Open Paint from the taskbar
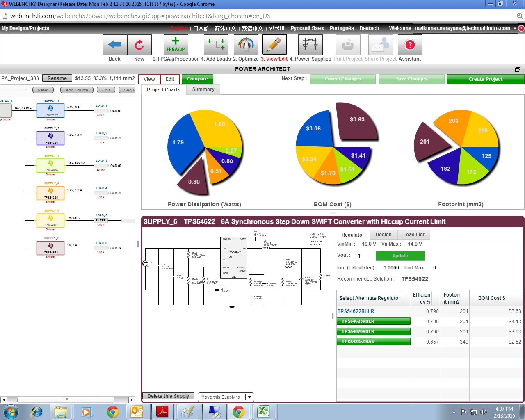Image resolution: width=525 pixels, height=420 pixels. coord(188,412)
